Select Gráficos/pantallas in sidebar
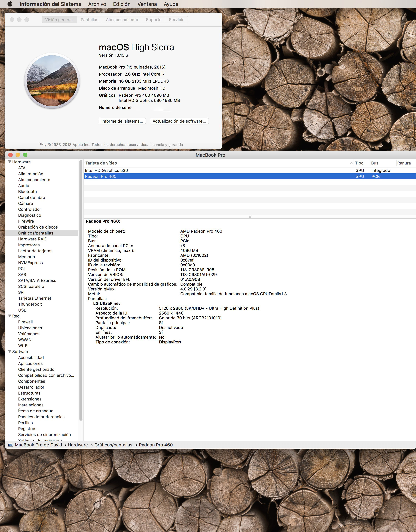 [36, 233]
